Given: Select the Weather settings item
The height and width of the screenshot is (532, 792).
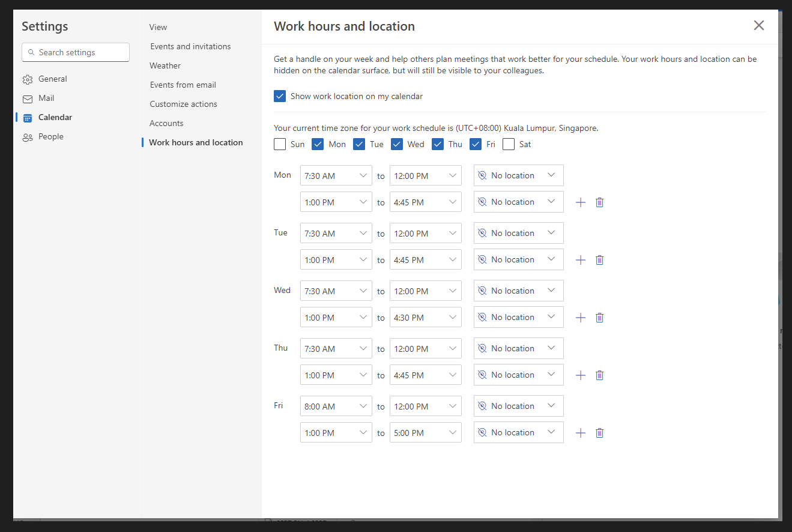Looking at the screenshot, I should tap(165, 65).
